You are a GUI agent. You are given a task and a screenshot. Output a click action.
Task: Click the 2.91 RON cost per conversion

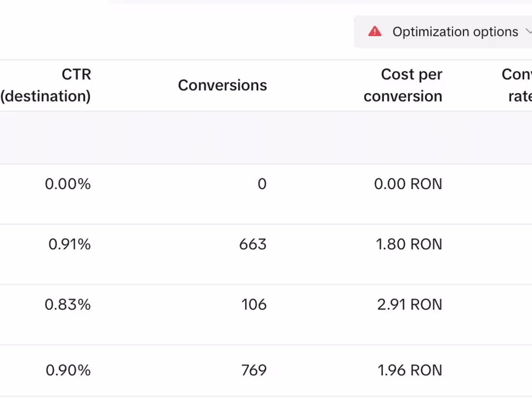410,305
